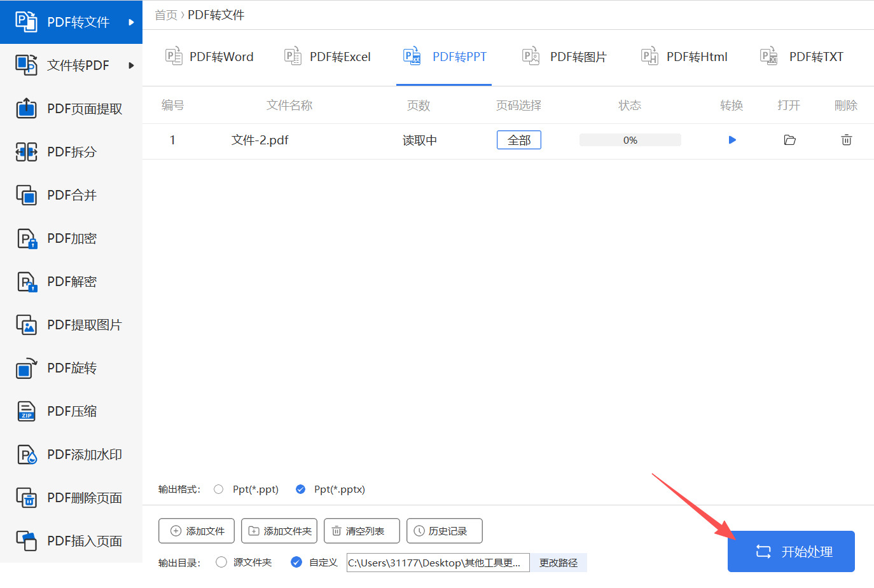This screenshot has height=588, width=874.
Task: Click the PDF加密 lock icon
Action: (x=26, y=238)
